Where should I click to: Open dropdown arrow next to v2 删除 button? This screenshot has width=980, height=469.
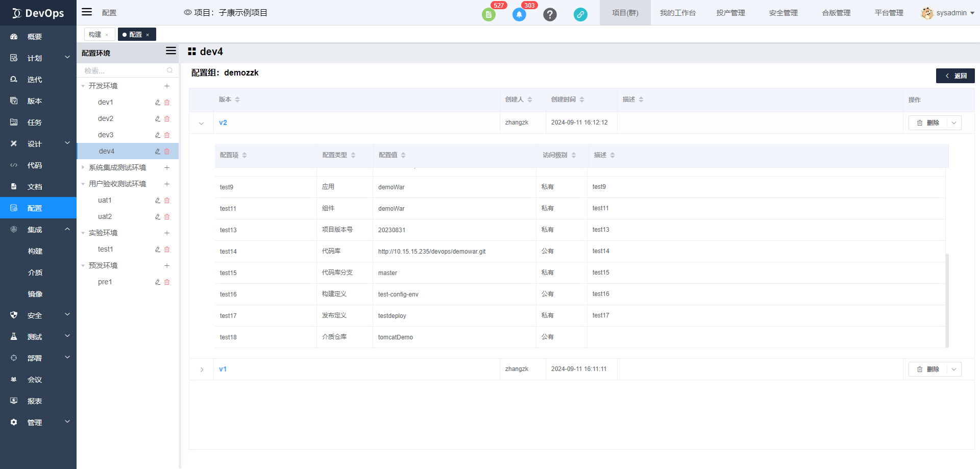pos(954,123)
